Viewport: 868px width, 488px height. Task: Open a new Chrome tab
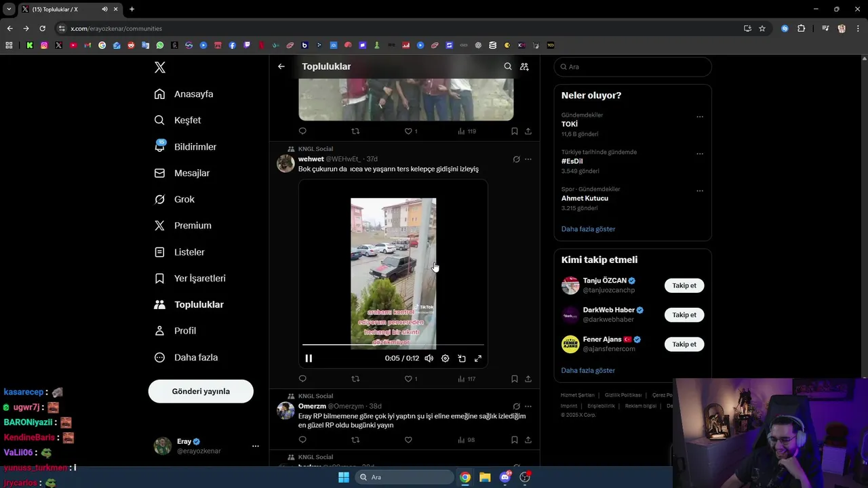[x=132, y=9]
